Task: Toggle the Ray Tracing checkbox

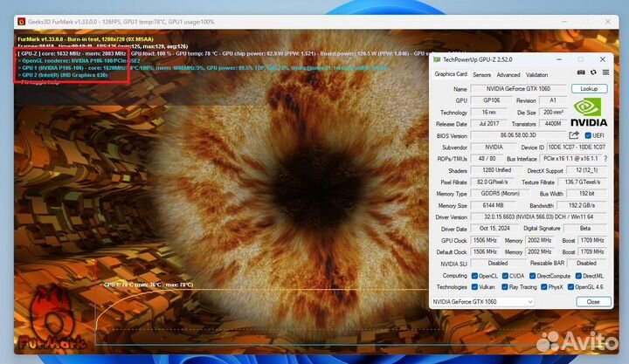Action: [505, 287]
